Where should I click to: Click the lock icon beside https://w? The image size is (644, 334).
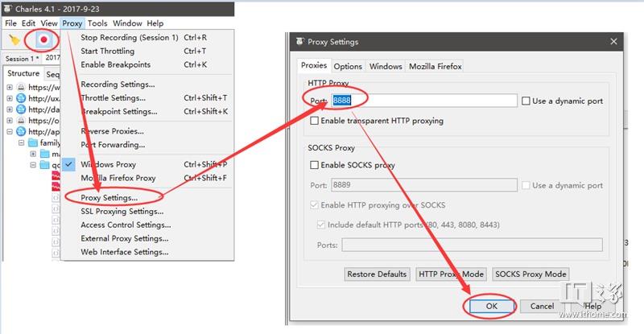point(21,87)
